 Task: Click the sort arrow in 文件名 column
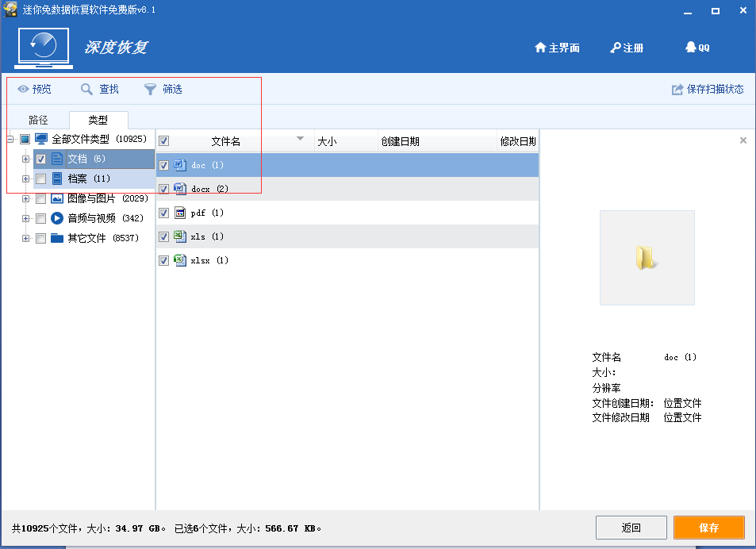click(x=301, y=139)
